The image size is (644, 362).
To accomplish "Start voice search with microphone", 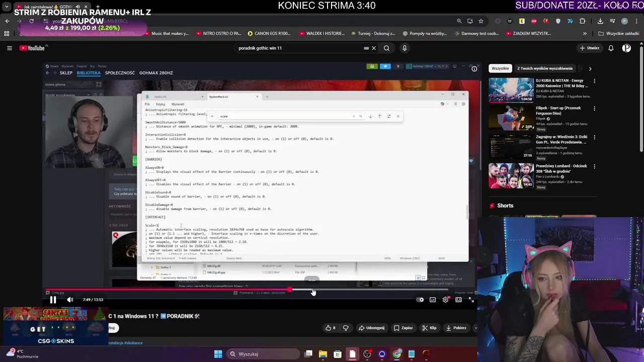I will coord(405,48).
